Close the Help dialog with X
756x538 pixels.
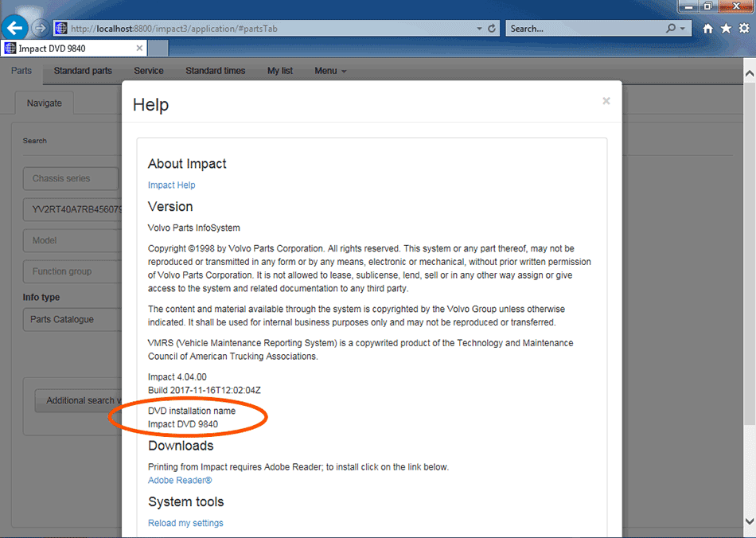(x=606, y=101)
